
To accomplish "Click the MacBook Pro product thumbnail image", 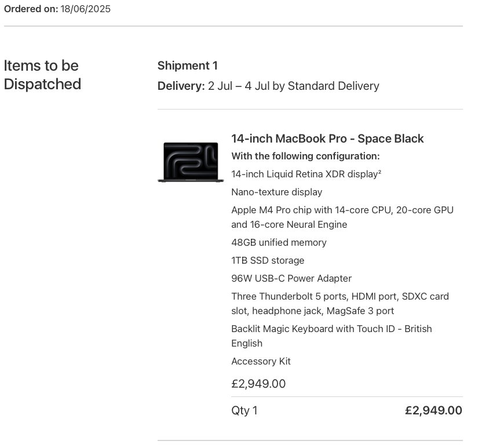I will coord(191,162).
